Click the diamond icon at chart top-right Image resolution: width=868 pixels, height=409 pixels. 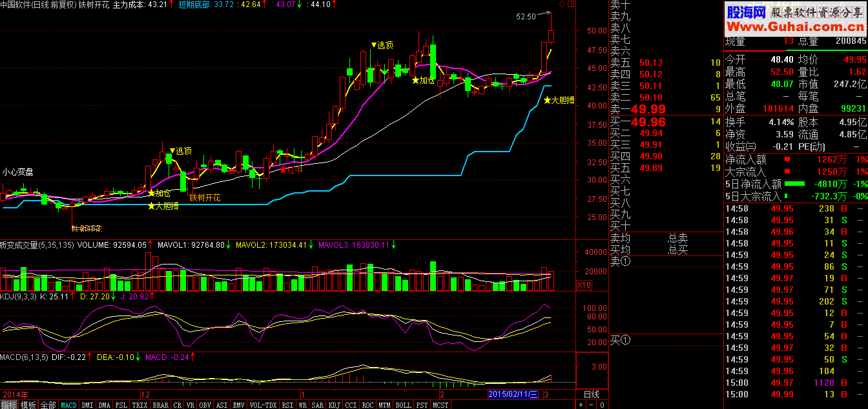(562, 5)
